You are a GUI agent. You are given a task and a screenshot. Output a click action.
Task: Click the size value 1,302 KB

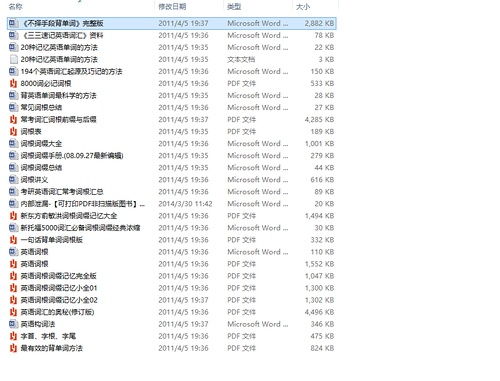319,300
